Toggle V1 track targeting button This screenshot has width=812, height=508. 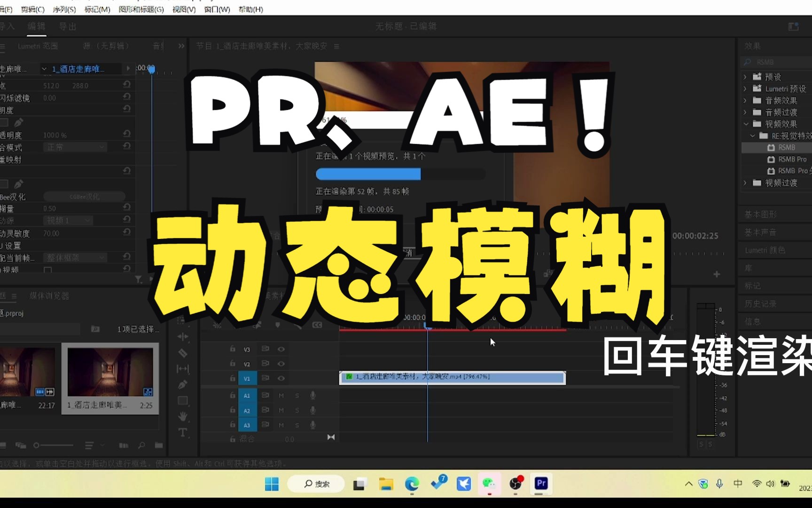(x=247, y=378)
